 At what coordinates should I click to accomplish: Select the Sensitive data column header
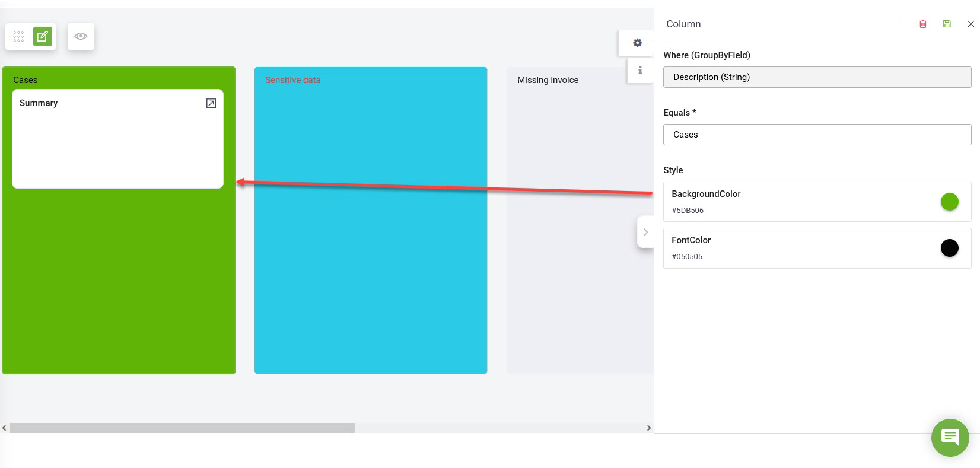[x=292, y=80]
